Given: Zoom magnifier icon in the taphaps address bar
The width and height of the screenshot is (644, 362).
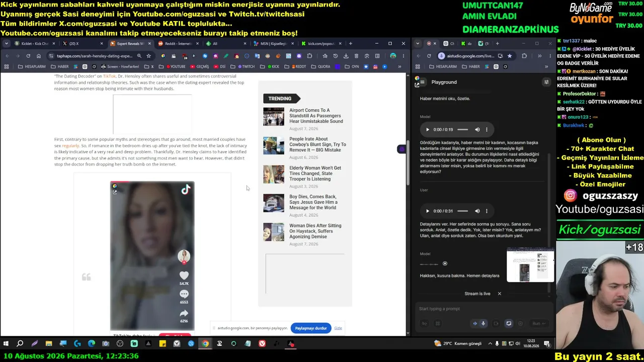Looking at the screenshot, I should click(139, 56).
